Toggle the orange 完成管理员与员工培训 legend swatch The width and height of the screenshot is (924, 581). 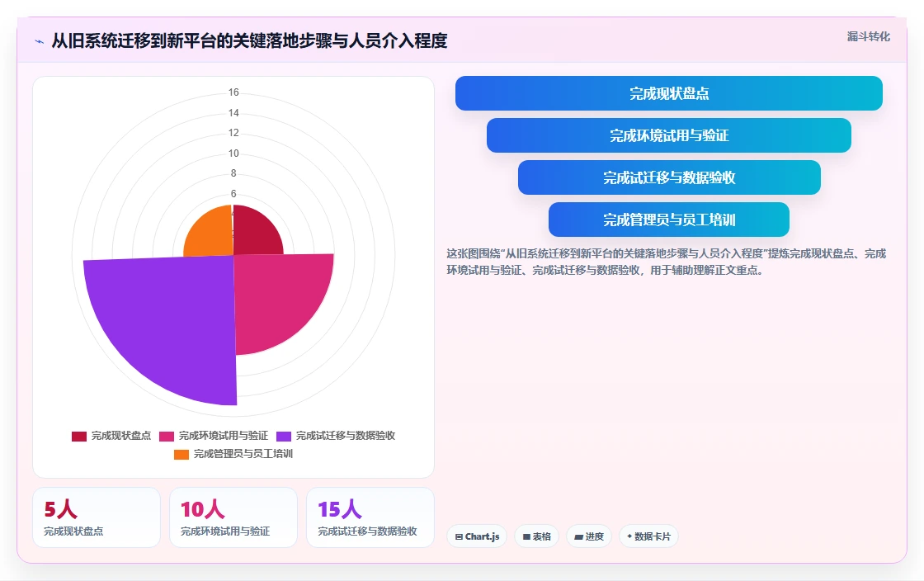181,454
